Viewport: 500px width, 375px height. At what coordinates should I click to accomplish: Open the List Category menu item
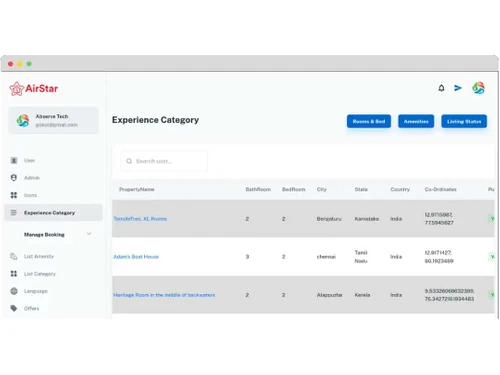(40, 274)
